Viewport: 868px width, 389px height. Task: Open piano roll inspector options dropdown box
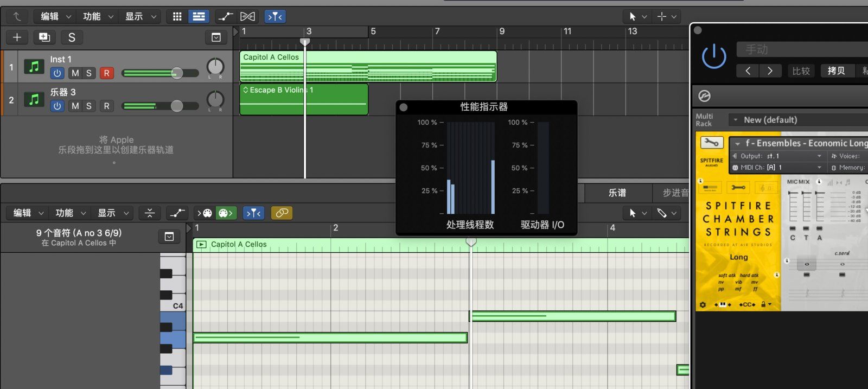[x=169, y=237]
